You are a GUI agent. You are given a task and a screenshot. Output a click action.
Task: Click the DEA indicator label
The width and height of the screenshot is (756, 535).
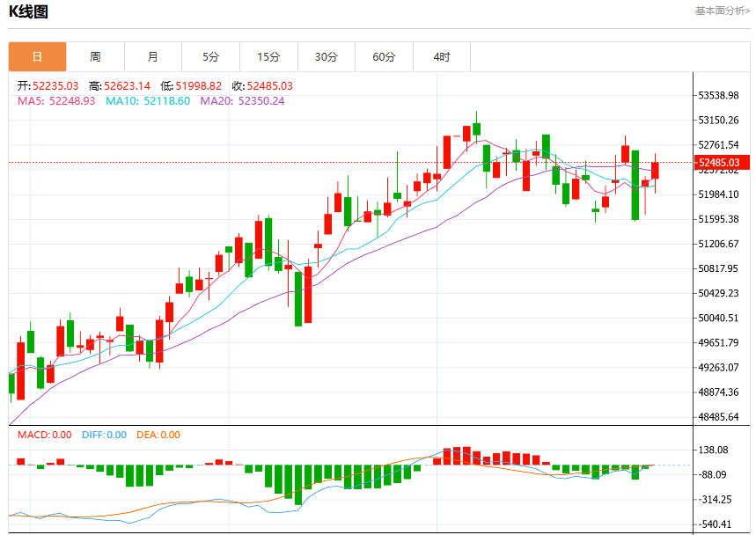click(158, 435)
